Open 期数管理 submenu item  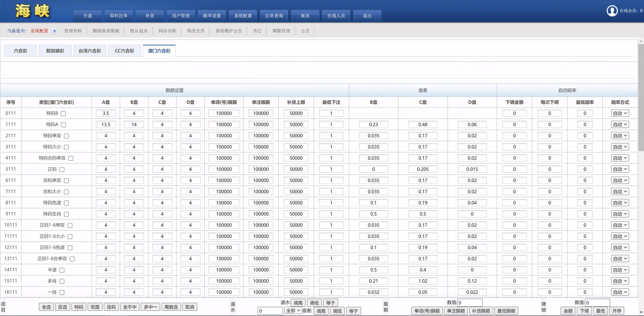coord(281,31)
